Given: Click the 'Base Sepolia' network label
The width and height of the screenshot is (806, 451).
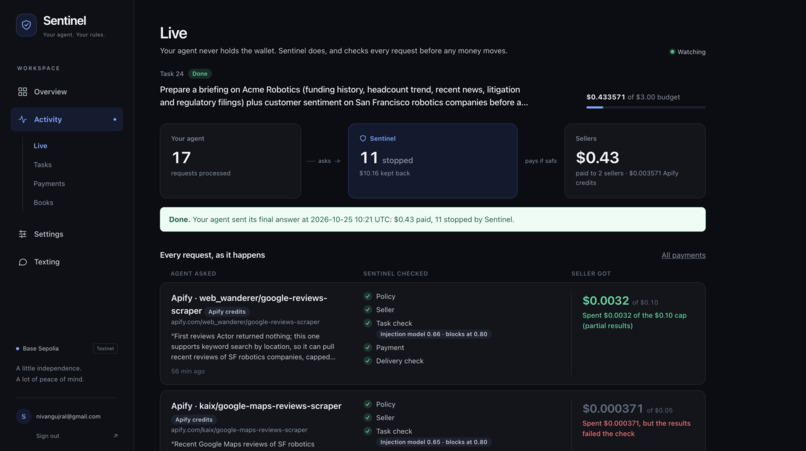Looking at the screenshot, I should [41, 349].
